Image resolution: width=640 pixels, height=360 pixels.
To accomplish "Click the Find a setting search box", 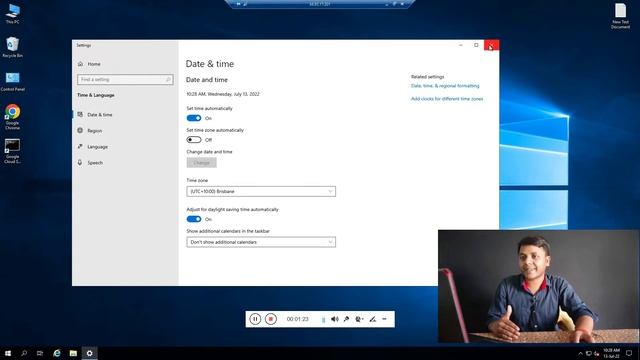I will point(125,80).
